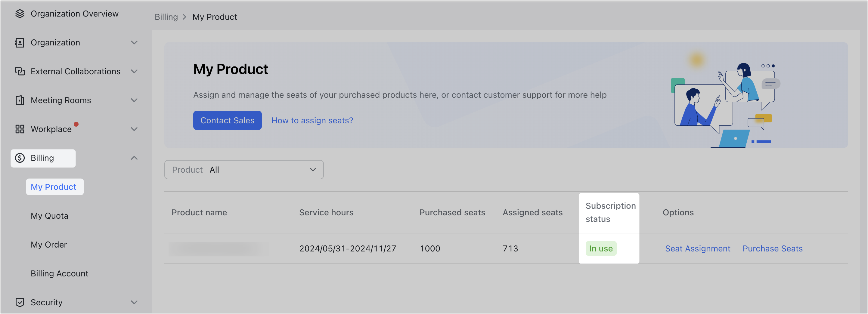Click the service hours 2024/05/31-2024/11/27 cell
The width and height of the screenshot is (868, 314).
click(348, 249)
